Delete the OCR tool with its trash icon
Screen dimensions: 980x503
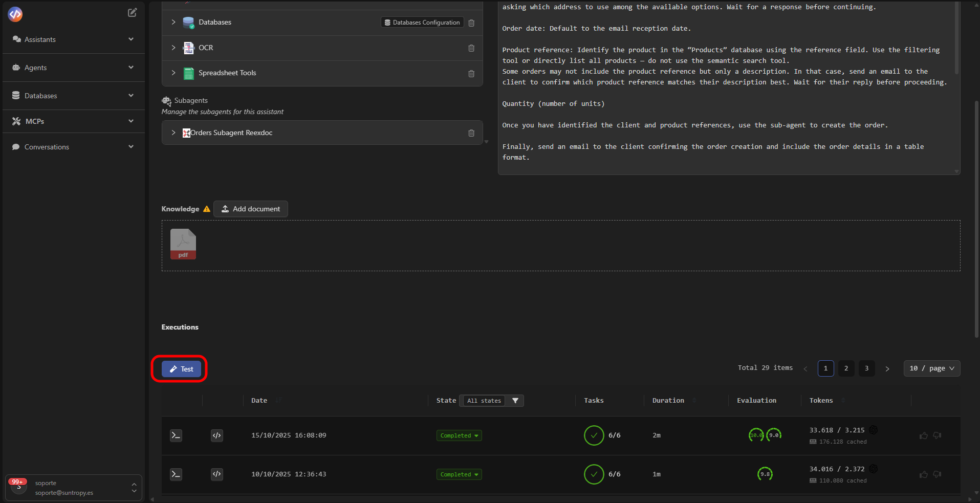(x=471, y=48)
